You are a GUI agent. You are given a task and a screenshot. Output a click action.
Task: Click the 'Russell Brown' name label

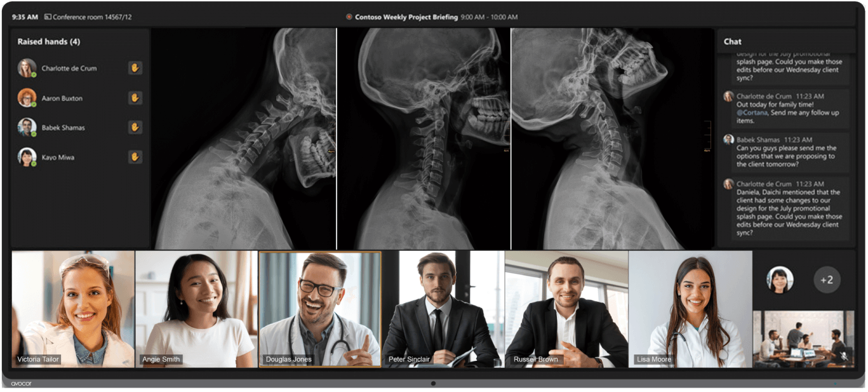(536, 359)
